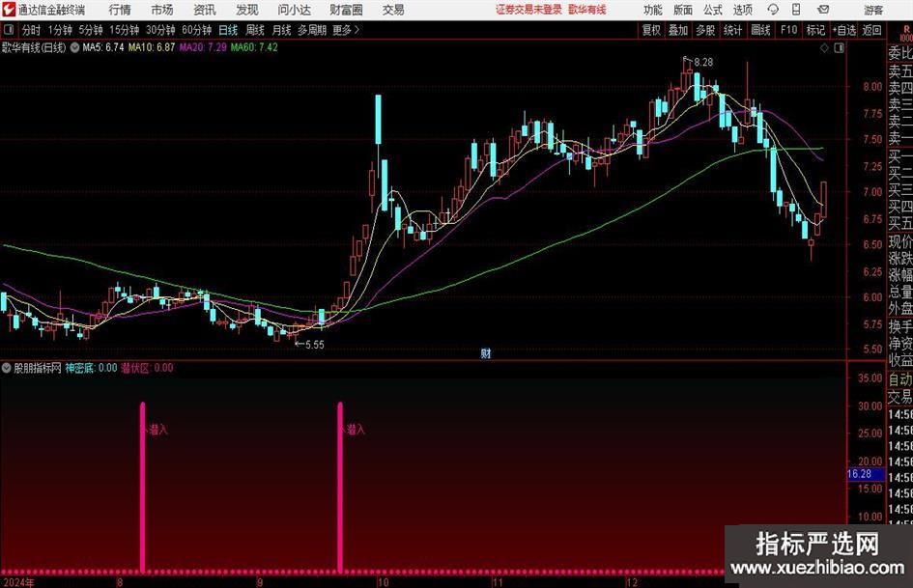
Task: Switch to 分时 chart tab
Action: click(31, 30)
